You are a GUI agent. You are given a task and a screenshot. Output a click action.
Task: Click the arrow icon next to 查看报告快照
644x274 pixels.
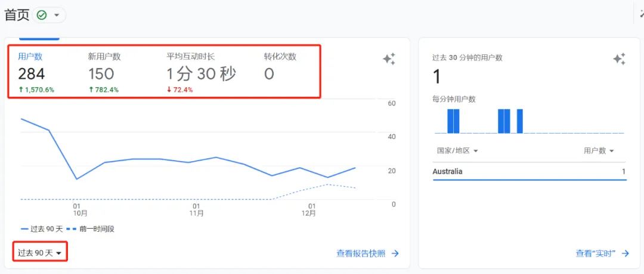tap(395, 254)
